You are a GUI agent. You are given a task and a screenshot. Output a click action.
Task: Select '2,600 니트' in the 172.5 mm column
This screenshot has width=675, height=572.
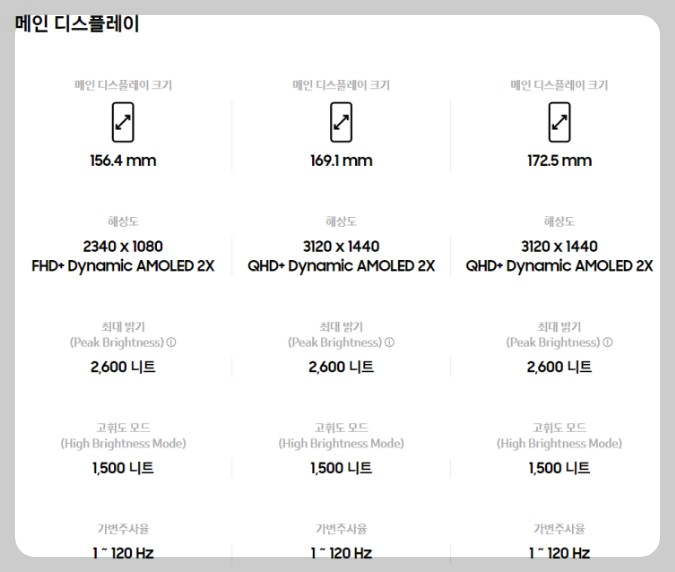[560, 367]
